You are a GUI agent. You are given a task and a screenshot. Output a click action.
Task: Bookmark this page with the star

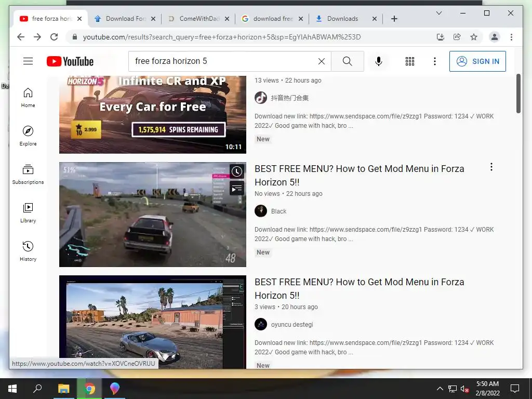coord(474,37)
